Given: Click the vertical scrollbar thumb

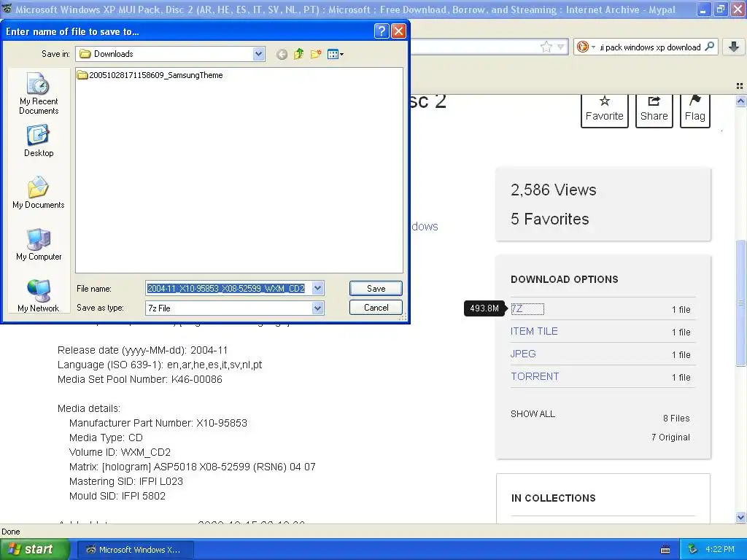Looking at the screenshot, I should click(740, 303).
